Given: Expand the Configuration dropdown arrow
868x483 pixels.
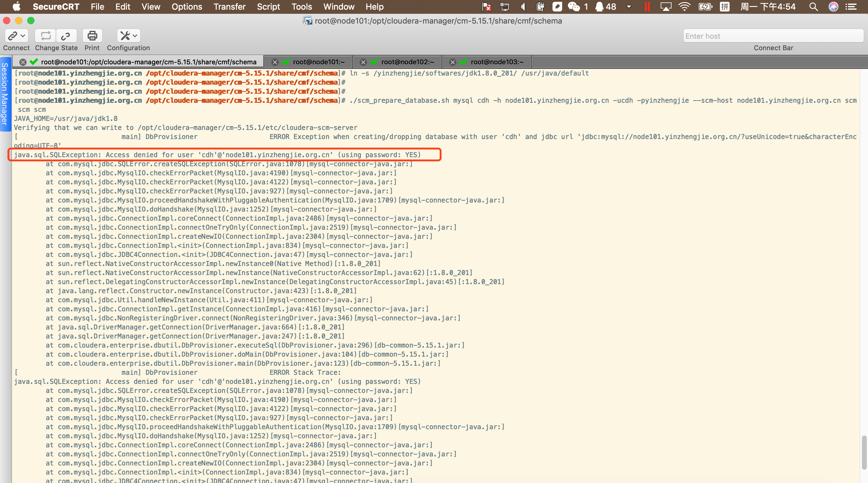Looking at the screenshot, I should point(135,36).
